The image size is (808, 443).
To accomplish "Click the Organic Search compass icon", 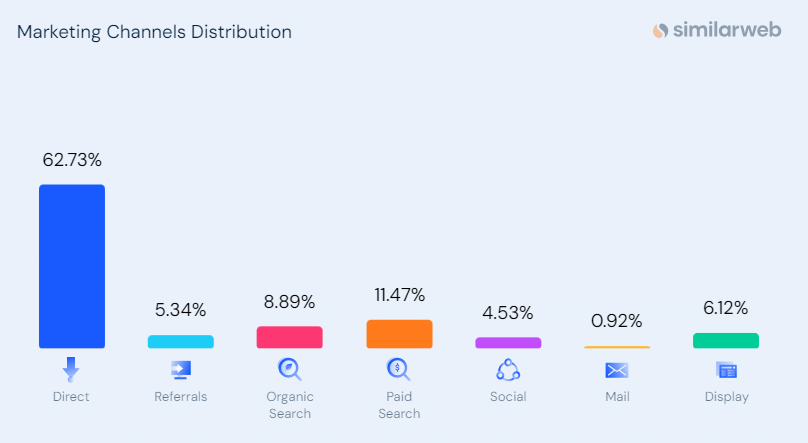I will [289, 369].
